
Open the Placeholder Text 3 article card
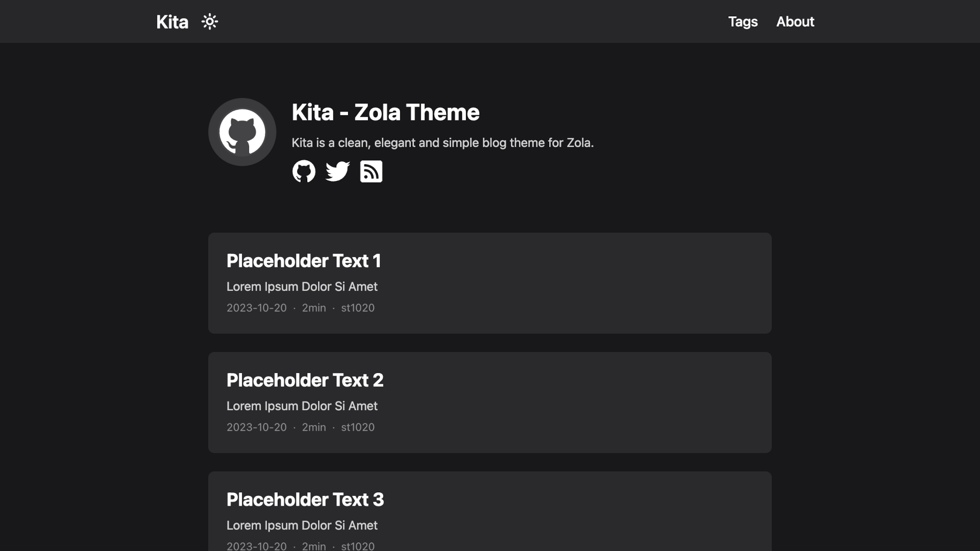pos(305,499)
